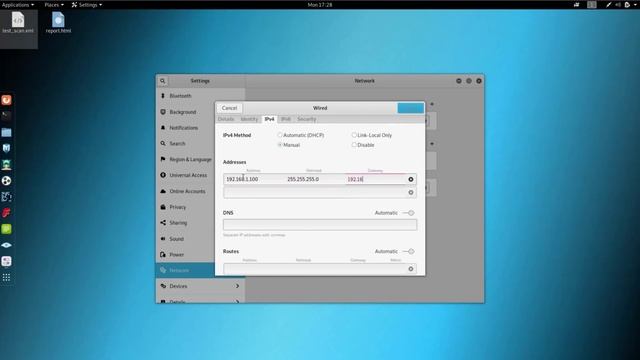
Task: Click the blue Apply button
Action: [411, 108]
